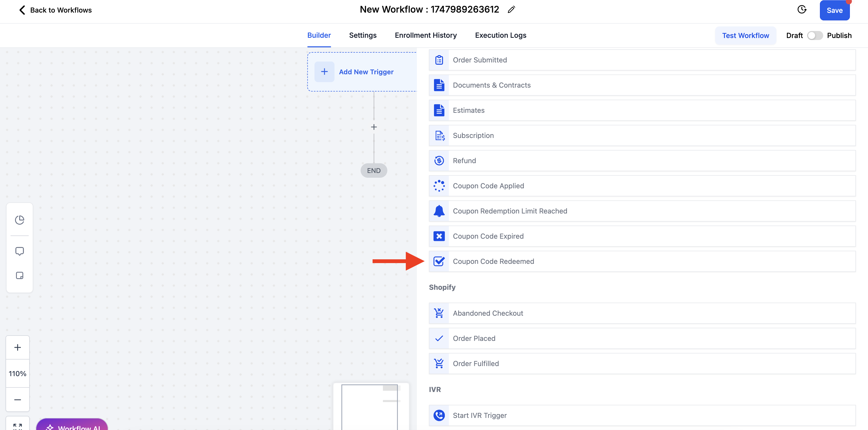
Task: Open the Enrollment History tab
Action: (426, 35)
